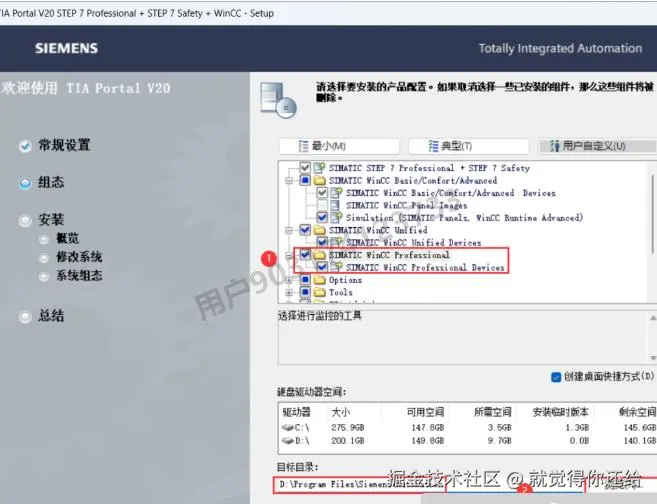
Task: Click the 驱动器 column header
Action: (297, 412)
